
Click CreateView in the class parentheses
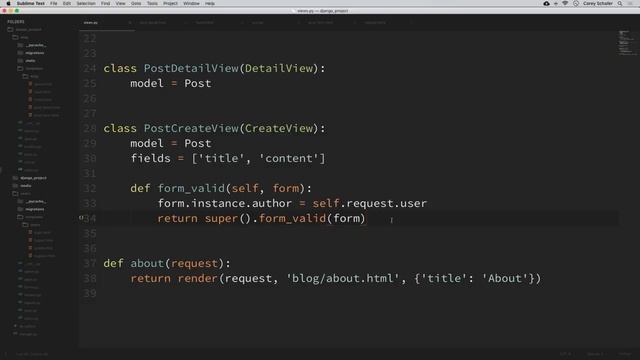click(x=279, y=129)
